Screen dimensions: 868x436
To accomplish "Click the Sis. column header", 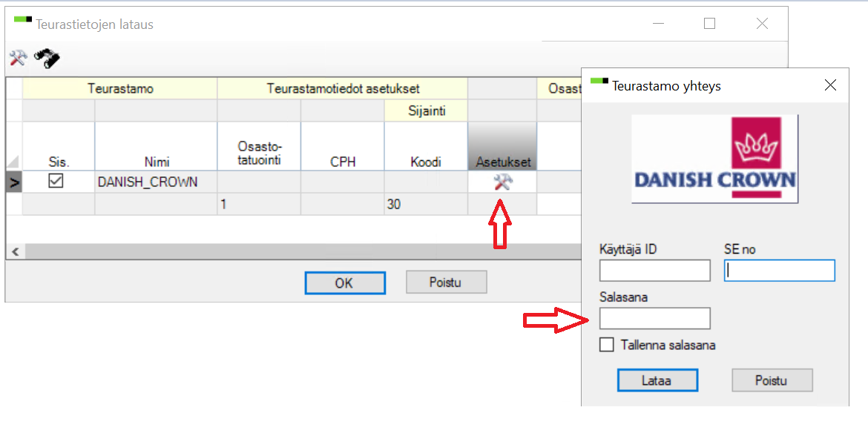I will pyautogui.click(x=58, y=146).
